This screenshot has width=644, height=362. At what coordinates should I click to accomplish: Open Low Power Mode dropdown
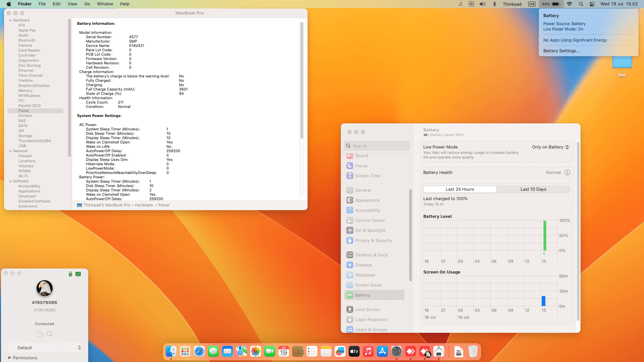tap(550, 147)
